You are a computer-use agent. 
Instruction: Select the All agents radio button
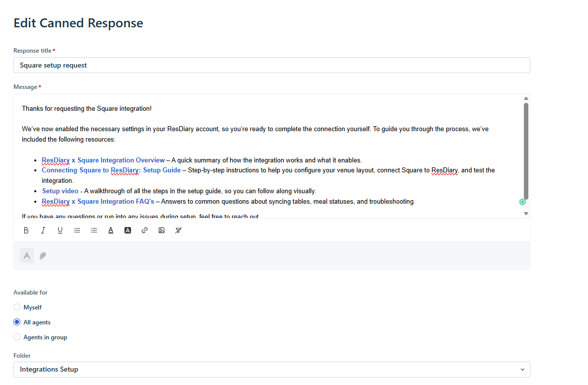[17, 322]
